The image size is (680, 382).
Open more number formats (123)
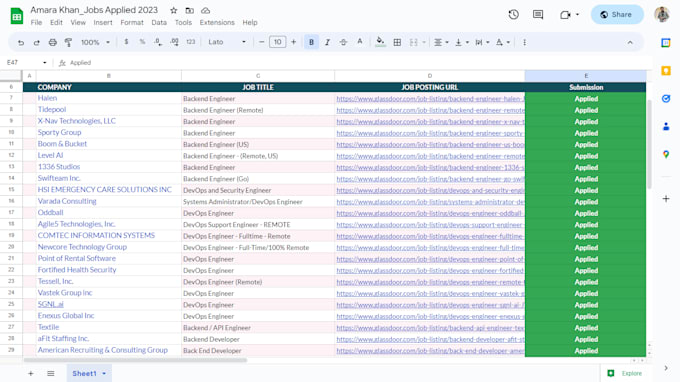click(191, 42)
